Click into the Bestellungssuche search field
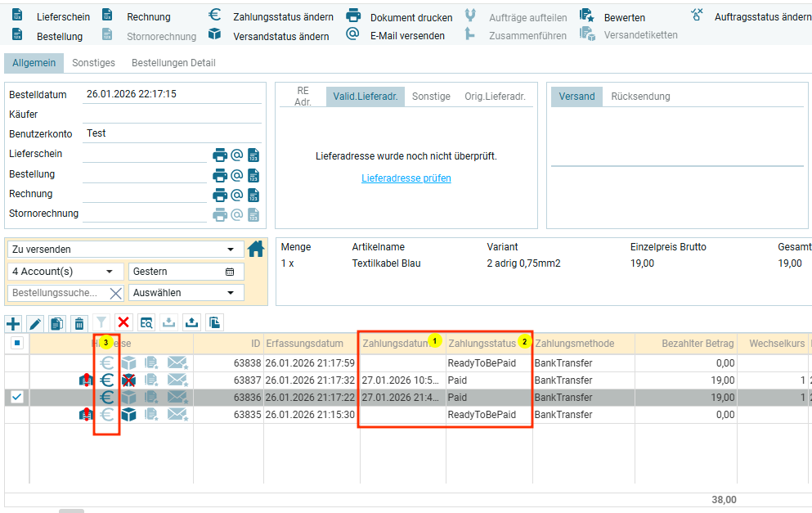This screenshot has height=513, width=812. click(56, 293)
